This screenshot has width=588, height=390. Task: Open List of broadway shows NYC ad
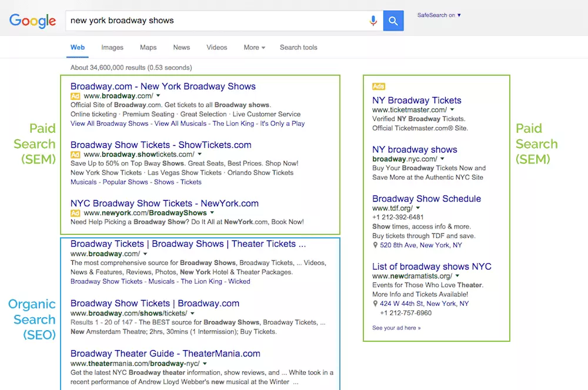(432, 267)
